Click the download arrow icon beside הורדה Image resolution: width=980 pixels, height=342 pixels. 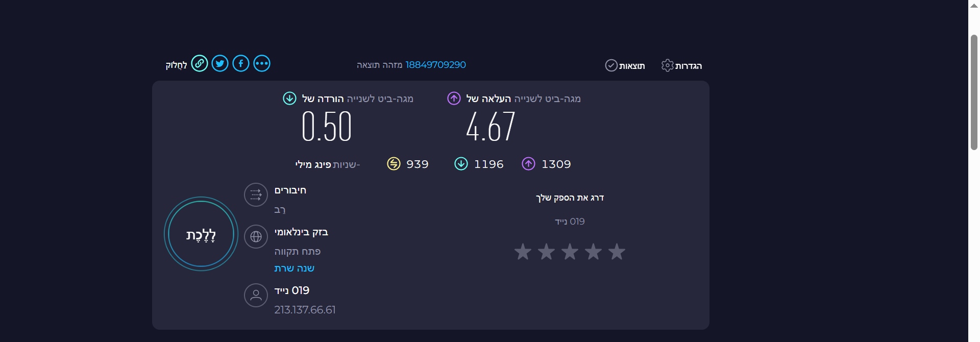click(289, 98)
